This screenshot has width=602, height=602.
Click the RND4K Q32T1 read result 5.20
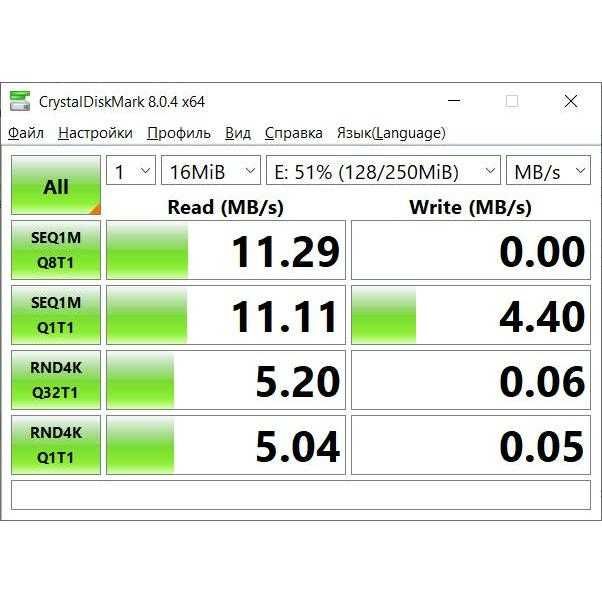(226, 380)
